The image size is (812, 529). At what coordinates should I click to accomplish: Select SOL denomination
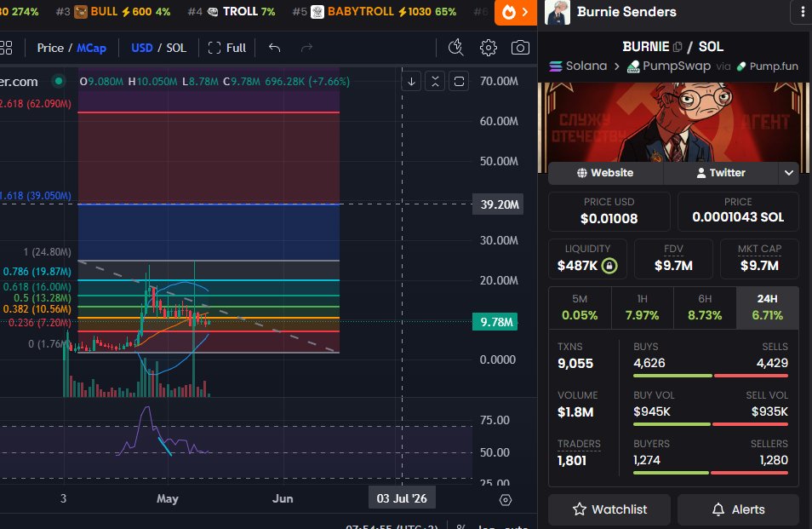tap(176, 49)
